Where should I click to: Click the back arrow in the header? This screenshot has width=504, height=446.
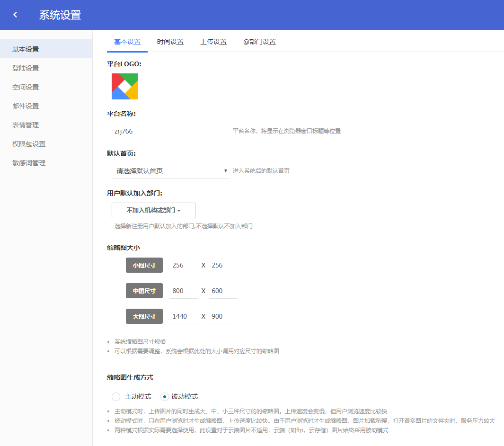15,15
